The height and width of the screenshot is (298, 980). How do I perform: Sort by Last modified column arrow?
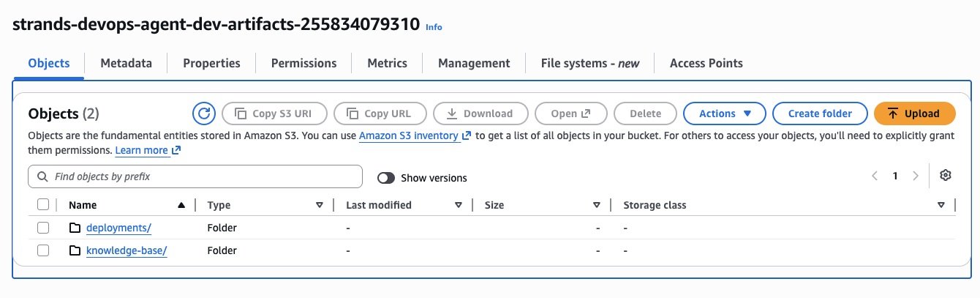459,205
